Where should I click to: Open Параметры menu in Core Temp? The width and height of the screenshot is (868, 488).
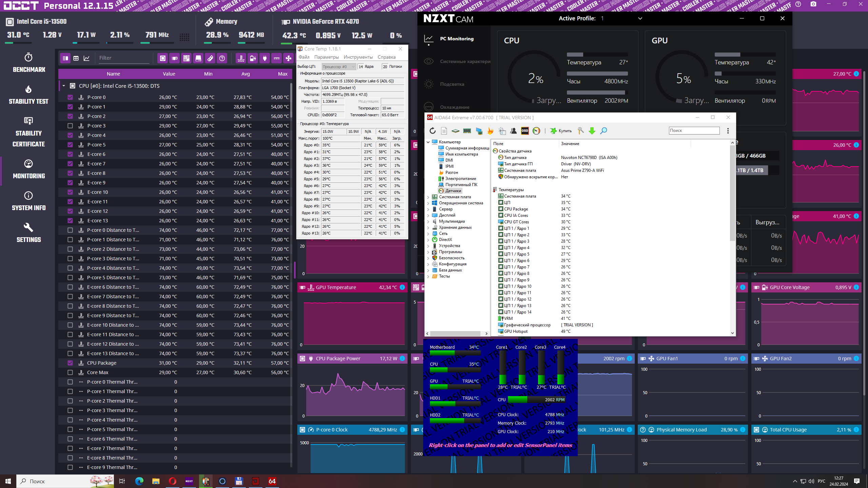coord(326,57)
